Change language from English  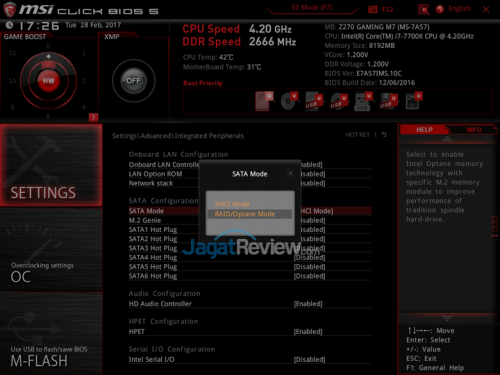pos(460,9)
